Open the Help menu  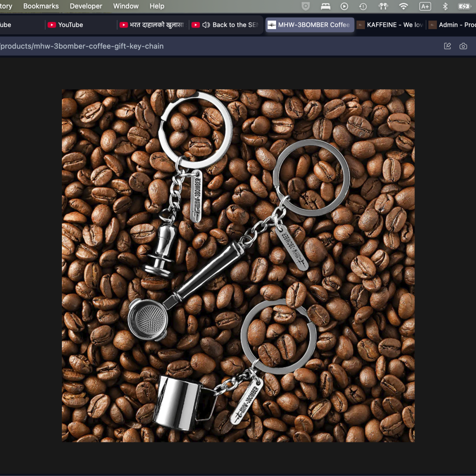(x=157, y=6)
